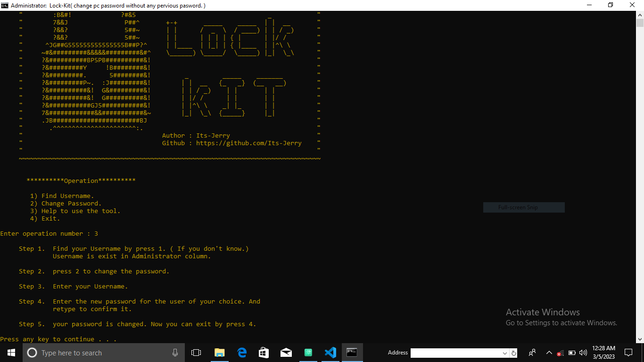The width and height of the screenshot is (644, 362).
Task: Launch the Microsoft Store from the taskbar
Action: 264,352
